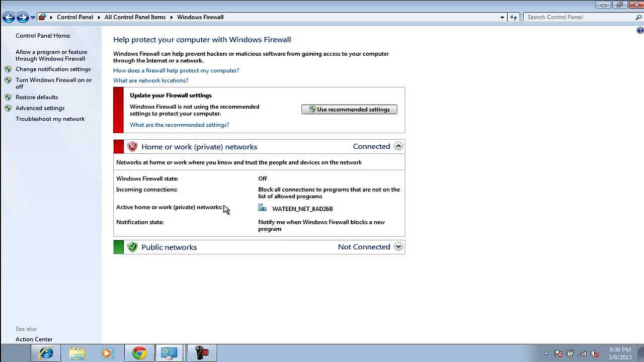The height and width of the screenshot is (362, 644).
Task: Click Home or work (private) networks heading
Action: coord(199,147)
